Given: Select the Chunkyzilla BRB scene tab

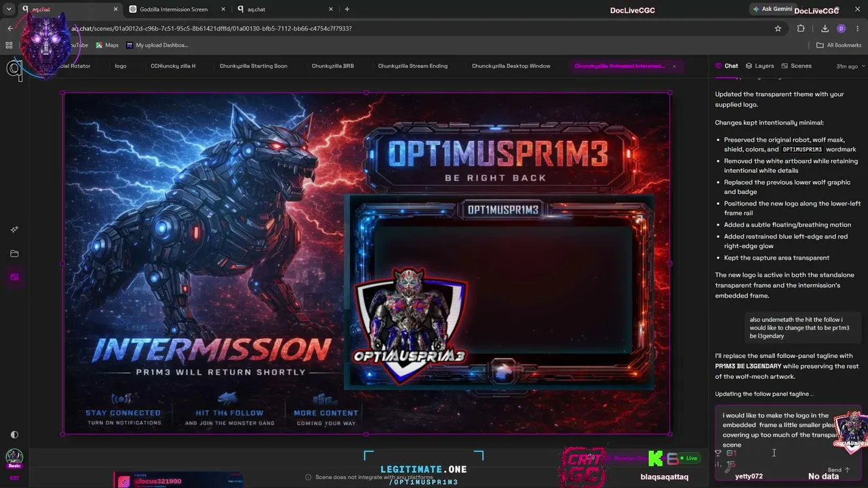Looking at the screenshot, I should tap(333, 66).
